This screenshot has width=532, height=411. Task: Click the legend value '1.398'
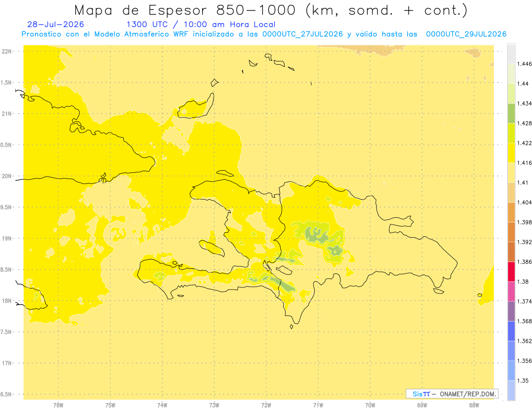(x=524, y=222)
